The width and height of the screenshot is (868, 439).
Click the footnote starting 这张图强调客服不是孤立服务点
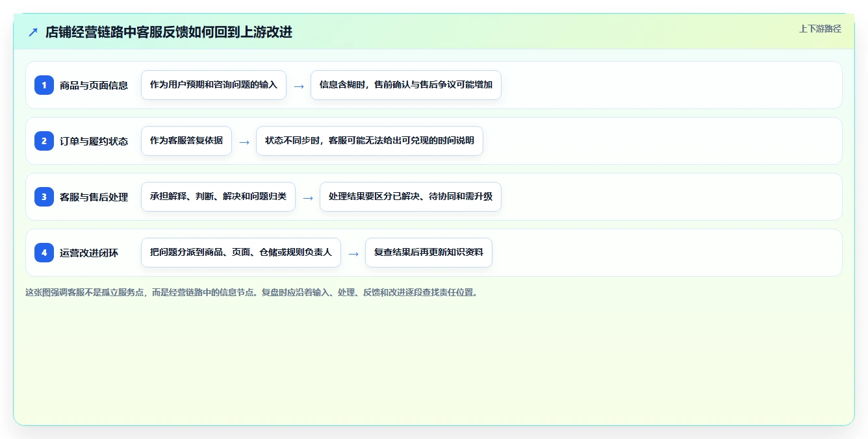(252, 292)
